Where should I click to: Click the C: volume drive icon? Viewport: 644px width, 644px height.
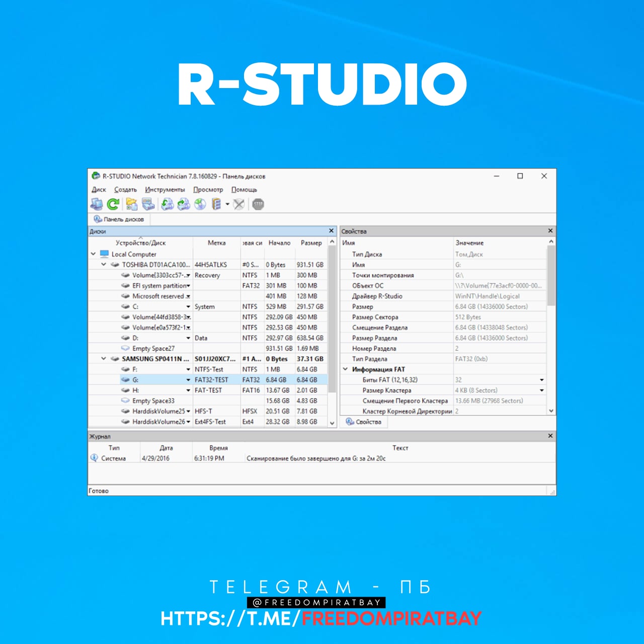coord(125,306)
